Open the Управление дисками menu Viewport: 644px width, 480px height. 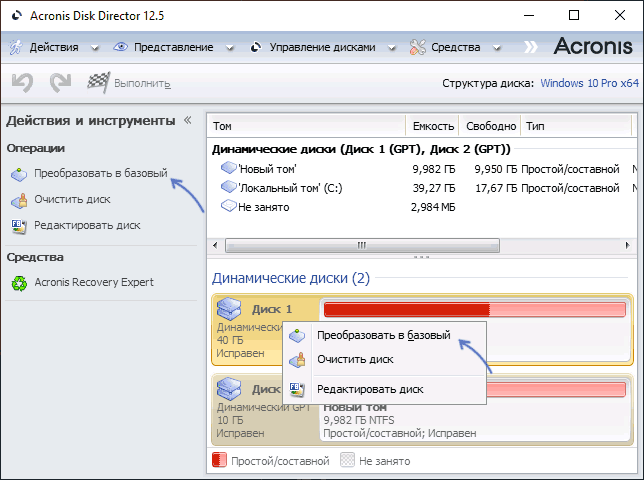pos(322,48)
